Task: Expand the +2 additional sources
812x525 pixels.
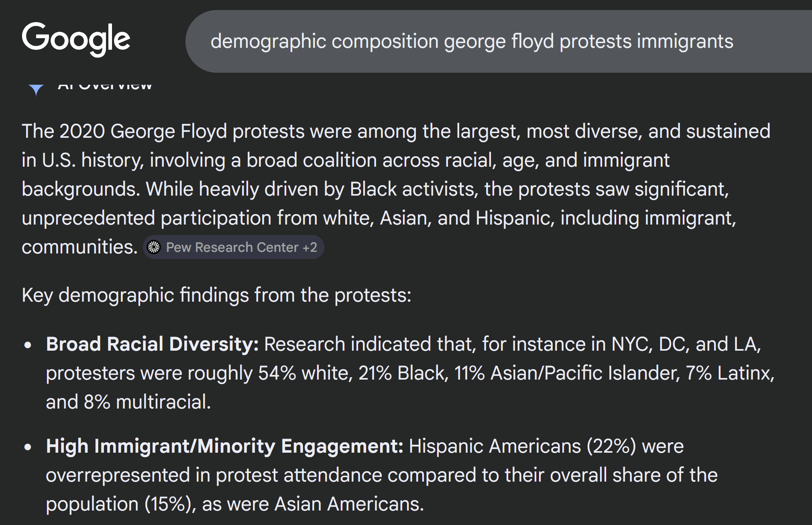Action: pos(310,247)
